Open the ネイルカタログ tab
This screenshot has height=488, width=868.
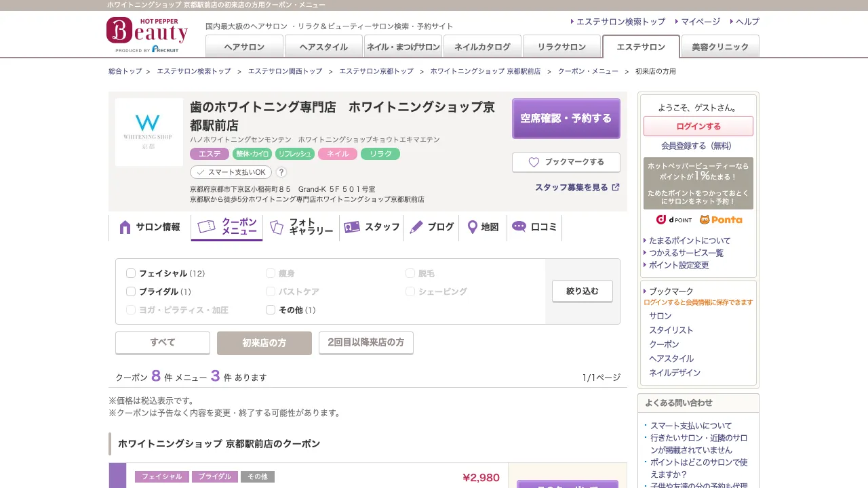point(482,46)
